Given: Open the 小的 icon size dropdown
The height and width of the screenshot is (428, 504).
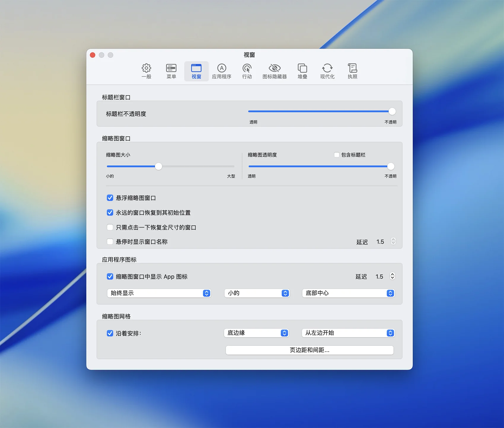Looking at the screenshot, I should (257, 293).
